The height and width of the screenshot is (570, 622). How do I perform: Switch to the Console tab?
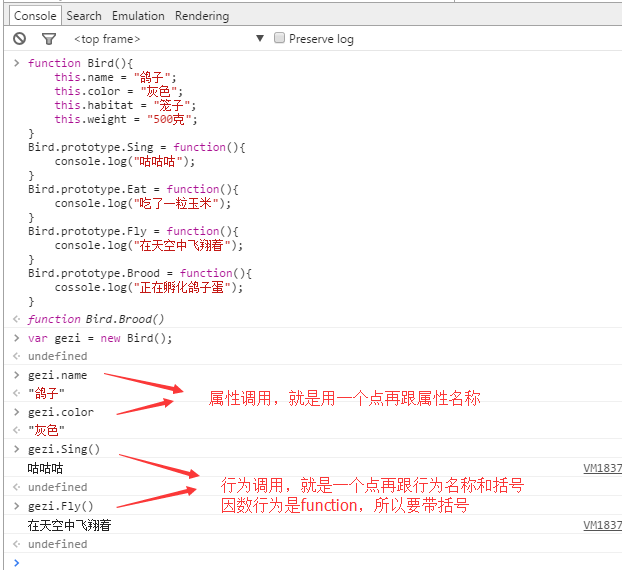click(x=35, y=16)
